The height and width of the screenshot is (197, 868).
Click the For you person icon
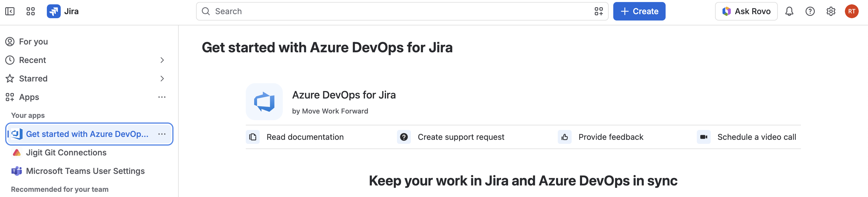(x=10, y=41)
